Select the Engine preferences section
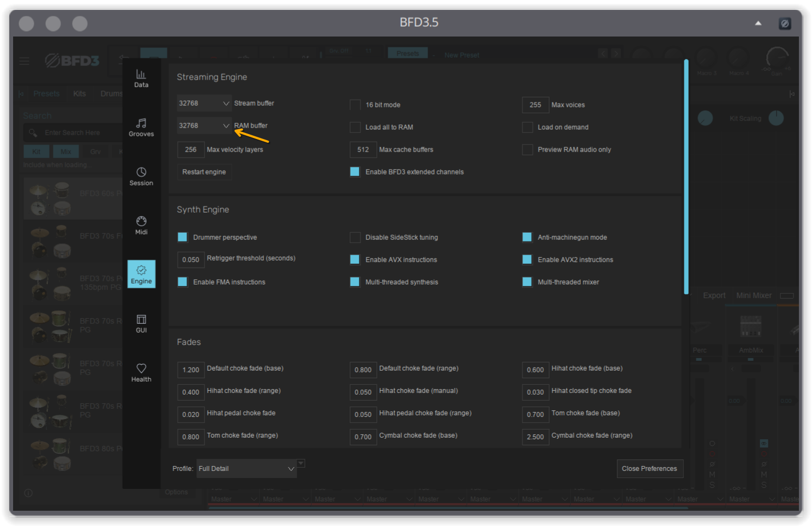This screenshot has width=812, height=526. click(x=141, y=274)
